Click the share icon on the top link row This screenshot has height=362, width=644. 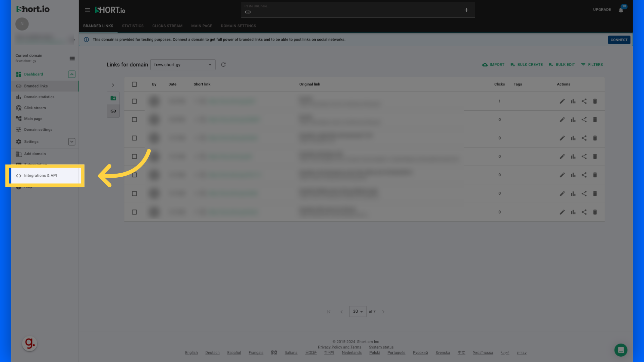pyautogui.click(x=584, y=101)
